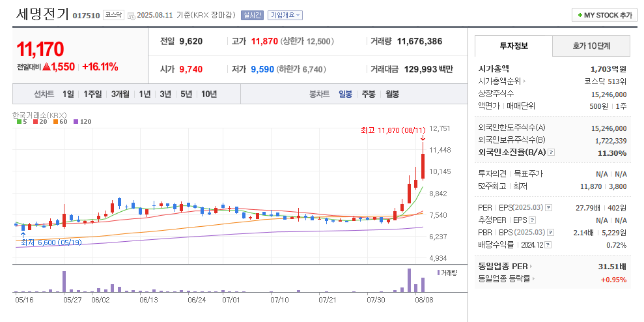
Task: Select the 1일 line chart period
Action: pos(68,94)
